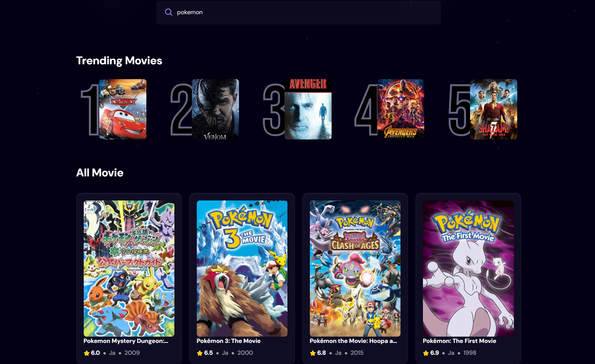Viewport: 595px width, 364px height.
Task: Click Pokémon the Movie: Hoopa title text
Action: [353, 341]
